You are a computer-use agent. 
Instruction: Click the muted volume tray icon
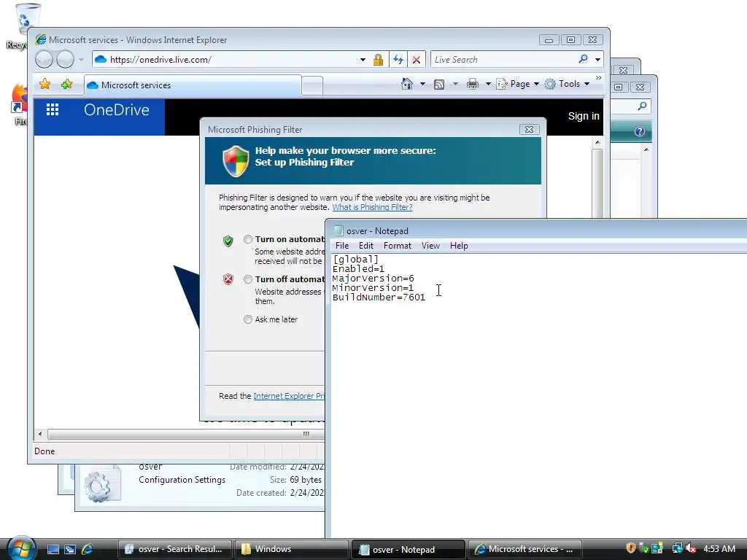(x=692, y=548)
